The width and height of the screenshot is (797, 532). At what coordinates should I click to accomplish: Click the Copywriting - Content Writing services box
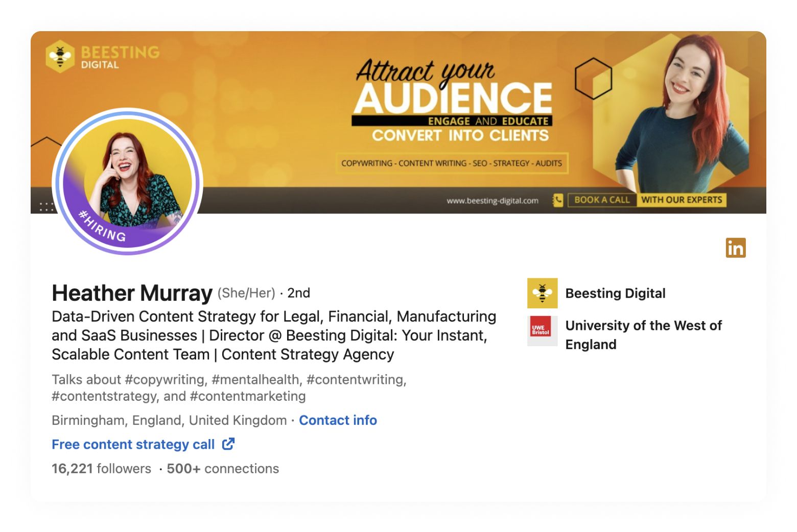point(452,163)
